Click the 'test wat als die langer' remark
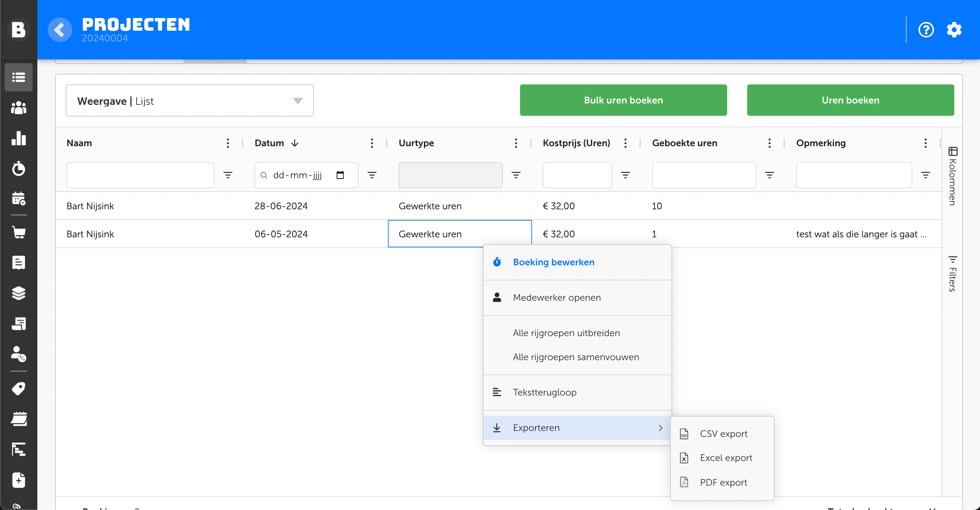The width and height of the screenshot is (980, 510). [861, 234]
